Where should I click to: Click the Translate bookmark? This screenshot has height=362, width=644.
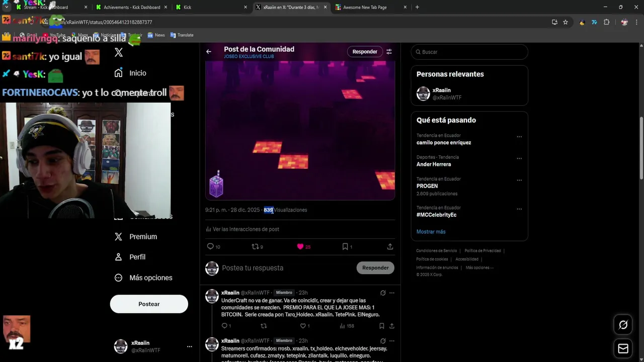182,35
